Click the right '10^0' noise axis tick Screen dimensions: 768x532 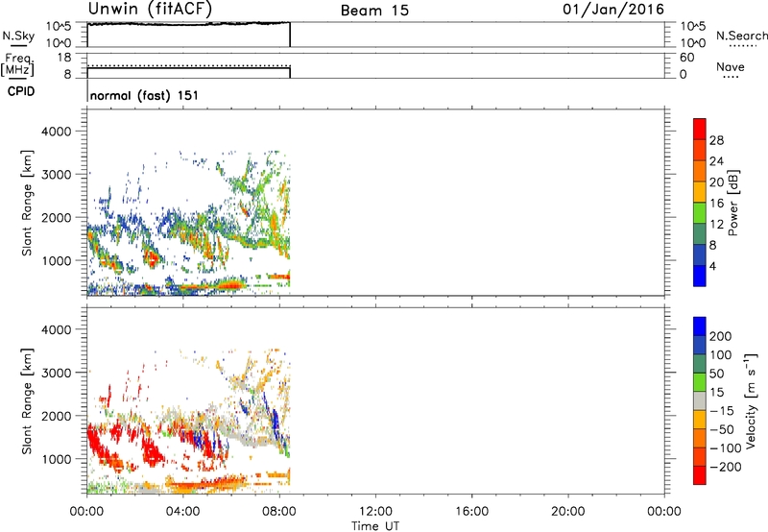692,43
